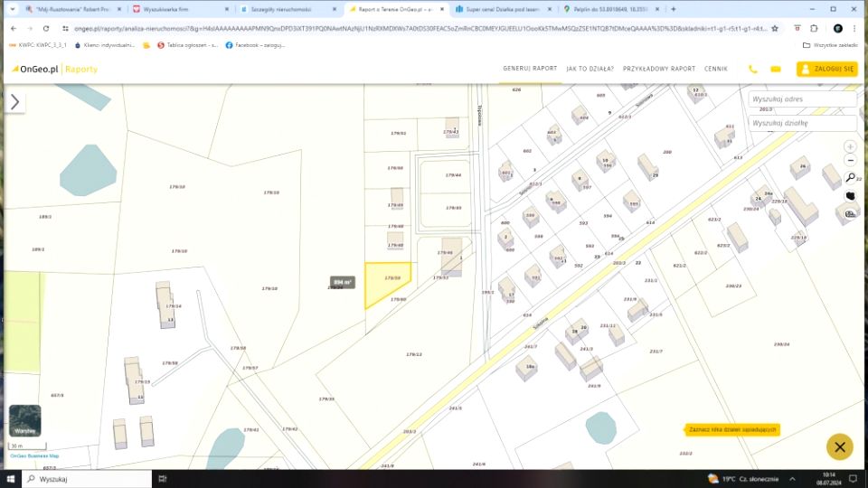Viewport: 868px width, 488px height.
Task: Click the OnGeo.pl logo
Action: pyautogui.click(x=34, y=70)
